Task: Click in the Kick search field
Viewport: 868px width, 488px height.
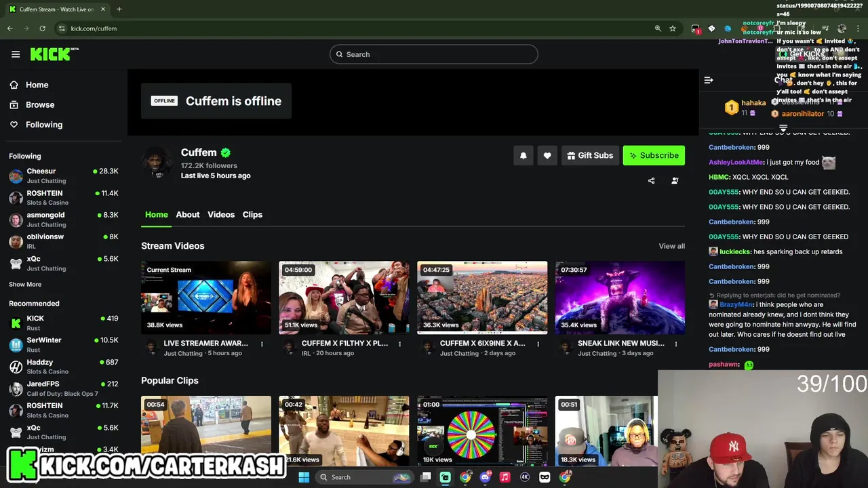Action: pos(434,54)
